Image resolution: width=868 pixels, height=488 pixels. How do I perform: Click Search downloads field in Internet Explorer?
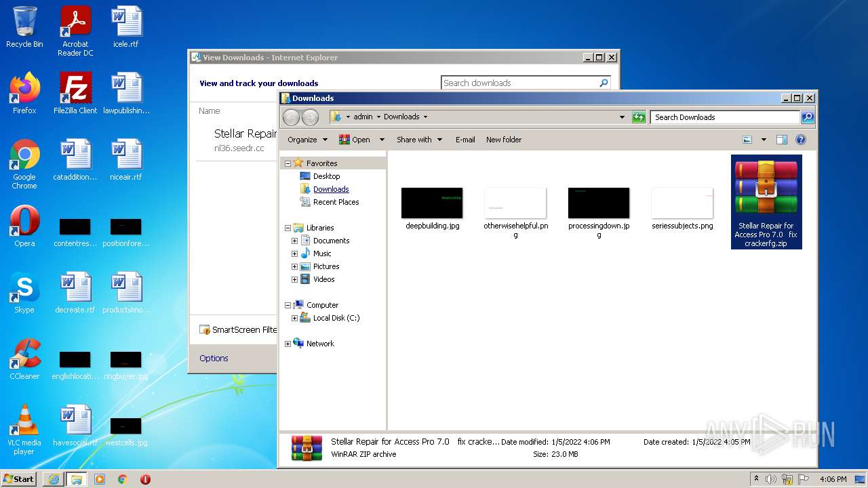pyautogui.click(x=519, y=83)
